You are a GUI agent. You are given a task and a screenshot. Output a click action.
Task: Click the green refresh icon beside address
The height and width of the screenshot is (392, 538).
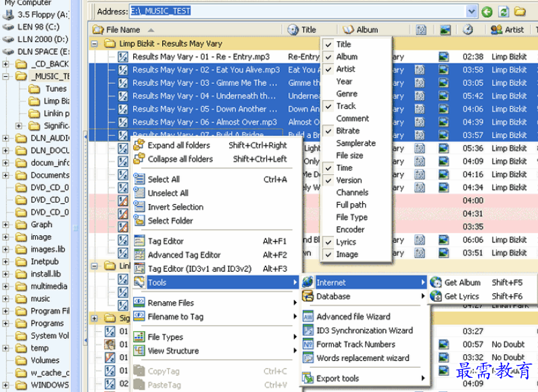pos(504,12)
